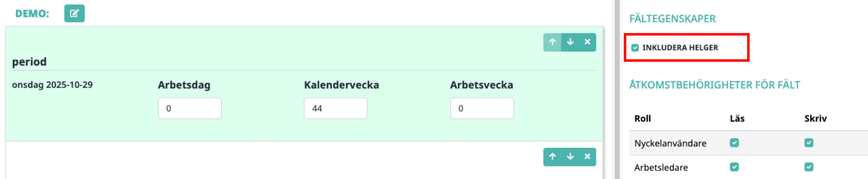
Task: Click the Åtkomstbehörigheter för fält heading
Action: [x=714, y=85]
